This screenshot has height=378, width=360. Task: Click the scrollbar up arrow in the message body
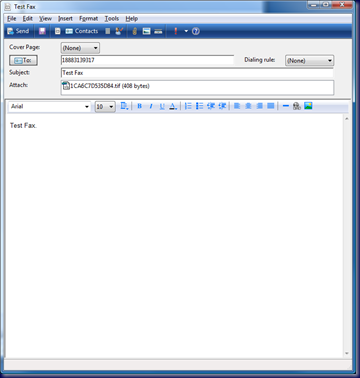347,119
